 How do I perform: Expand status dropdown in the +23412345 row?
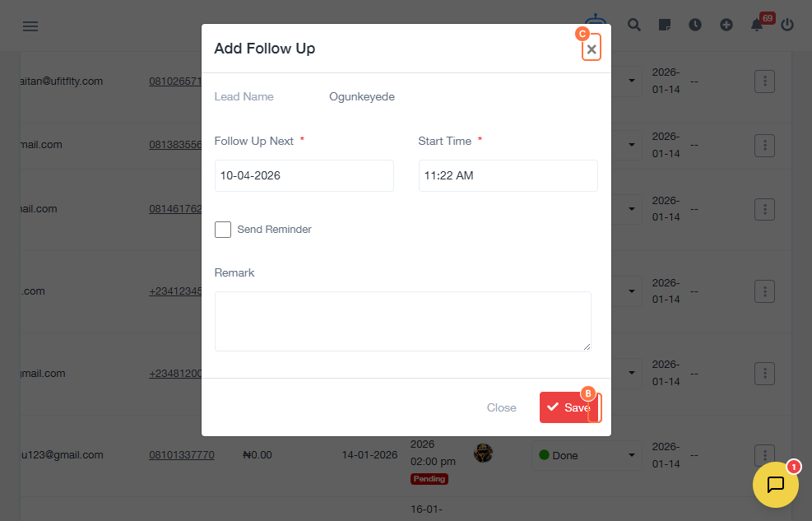pos(631,291)
